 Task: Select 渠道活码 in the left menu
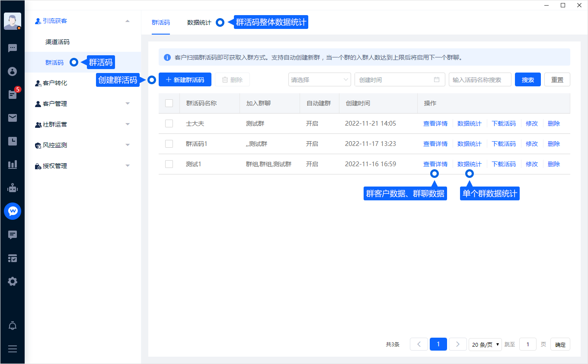(58, 42)
